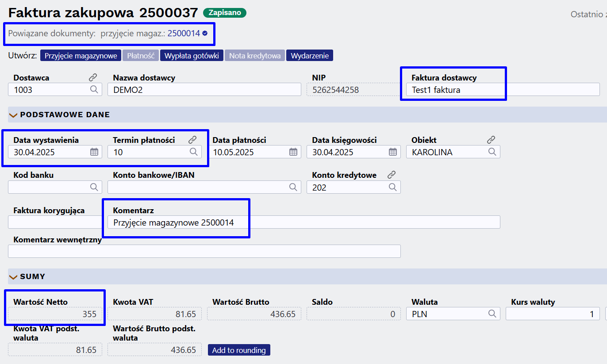Screen dimensions: 607x364
Task: Open supplier search magnifier in Dostawca field
Action: [x=94, y=89]
